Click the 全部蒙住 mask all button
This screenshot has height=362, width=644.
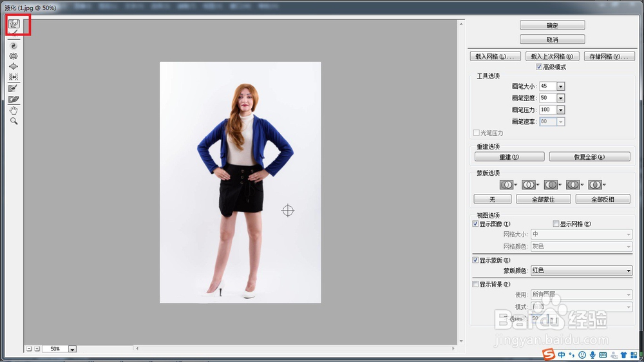(544, 199)
